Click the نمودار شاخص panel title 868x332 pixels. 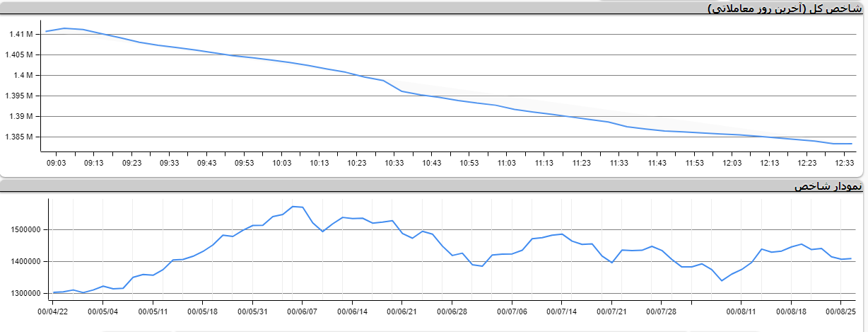[828, 186]
